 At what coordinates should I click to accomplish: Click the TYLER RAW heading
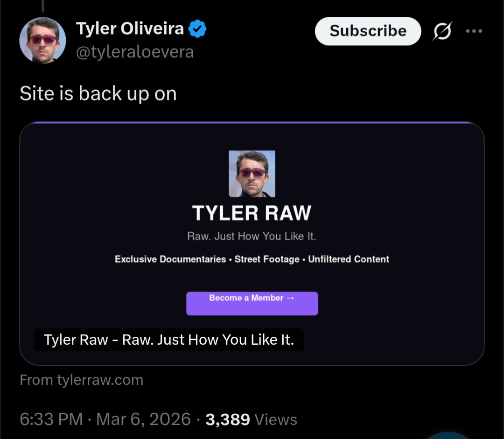(x=252, y=213)
